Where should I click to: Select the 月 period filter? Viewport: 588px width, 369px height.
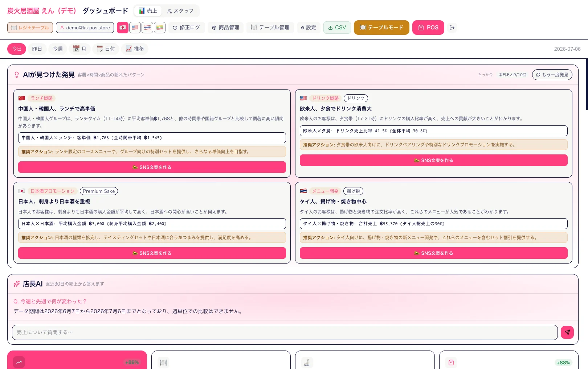point(79,49)
